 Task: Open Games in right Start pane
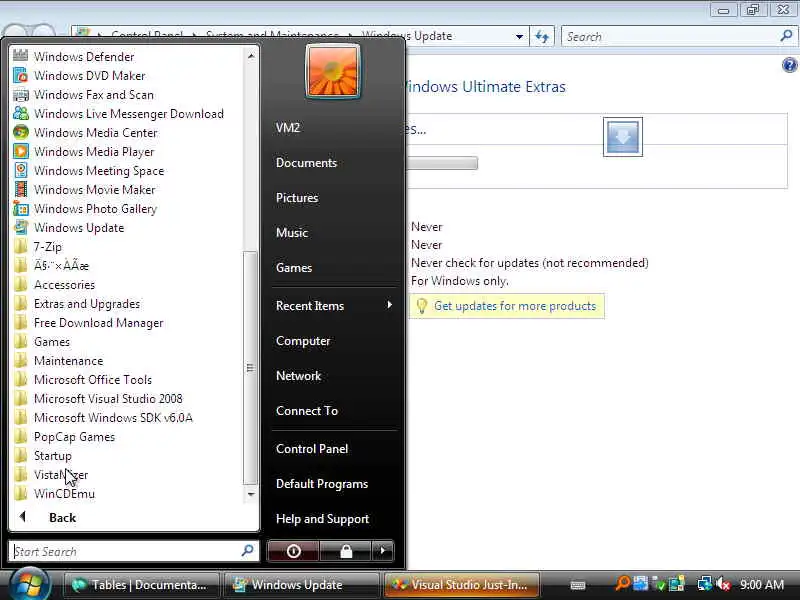pyautogui.click(x=294, y=268)
